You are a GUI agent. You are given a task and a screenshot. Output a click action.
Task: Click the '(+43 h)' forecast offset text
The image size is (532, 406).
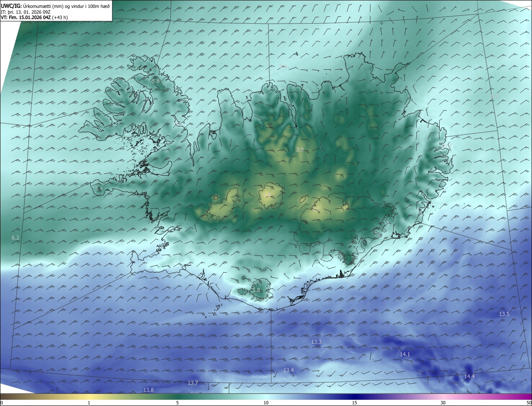tap(60, 17)
